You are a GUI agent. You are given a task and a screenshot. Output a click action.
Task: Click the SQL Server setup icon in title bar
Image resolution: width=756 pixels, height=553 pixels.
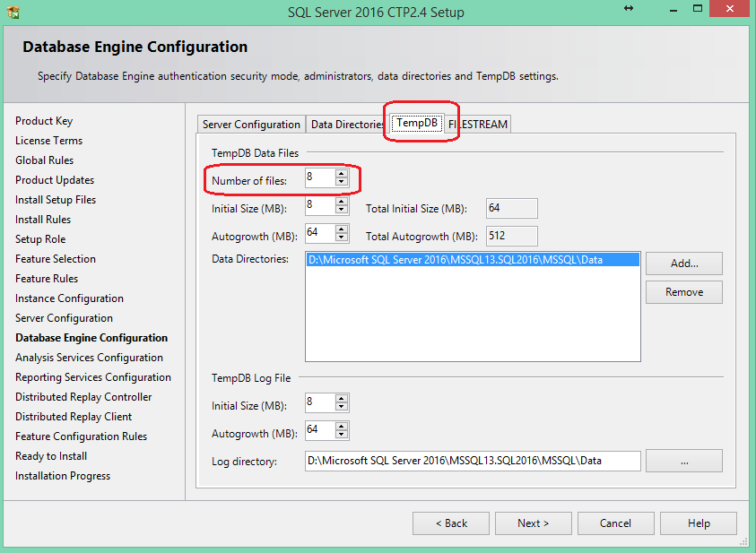[13, 12]
